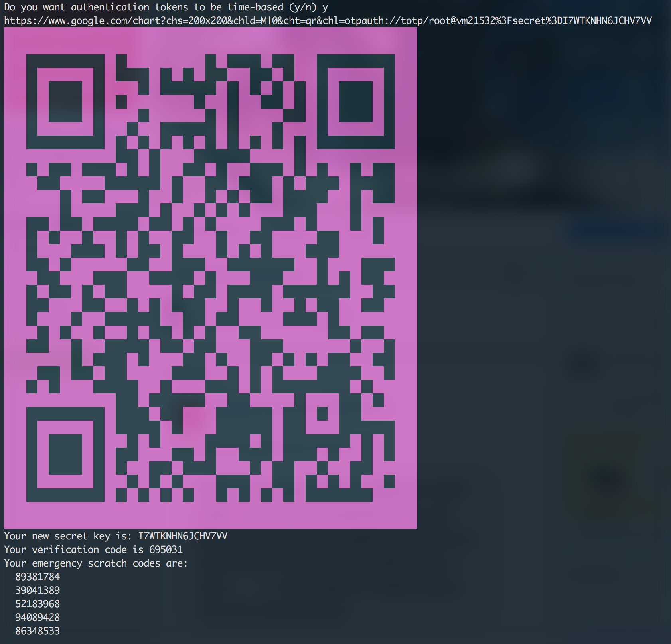Click scratch code 52183968
The width and height of the screenshot is (671, 644).
pyautogui.click(x=37, y=604)
